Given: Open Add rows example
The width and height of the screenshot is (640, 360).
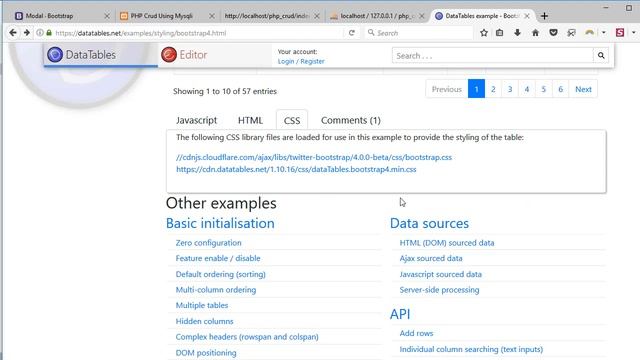Looking at the screenshot, I should pyautogui.click(x=416, y=333).
